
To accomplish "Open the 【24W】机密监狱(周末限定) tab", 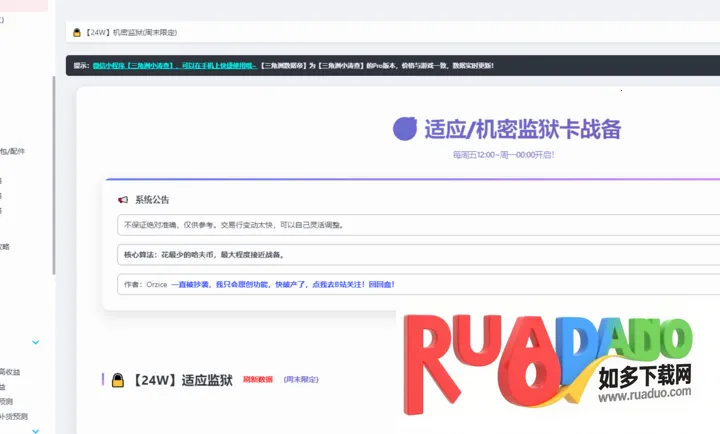I will pos(131,33).
